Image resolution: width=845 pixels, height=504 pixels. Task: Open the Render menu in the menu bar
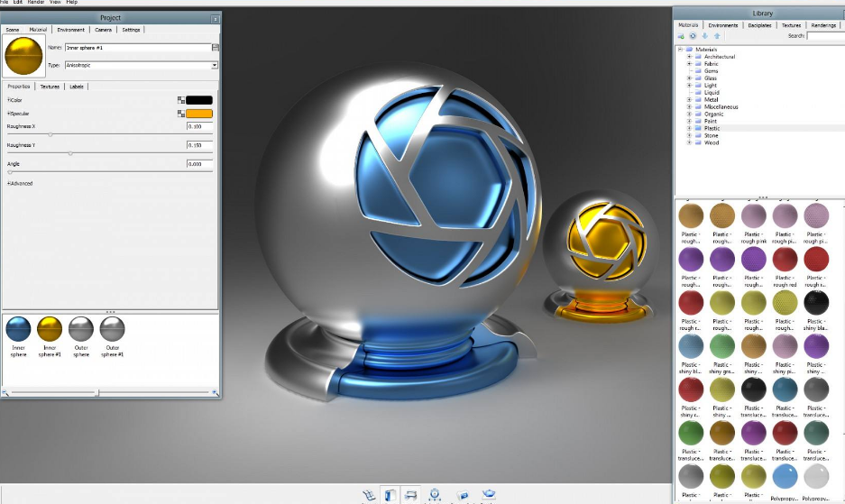[36, 3]
